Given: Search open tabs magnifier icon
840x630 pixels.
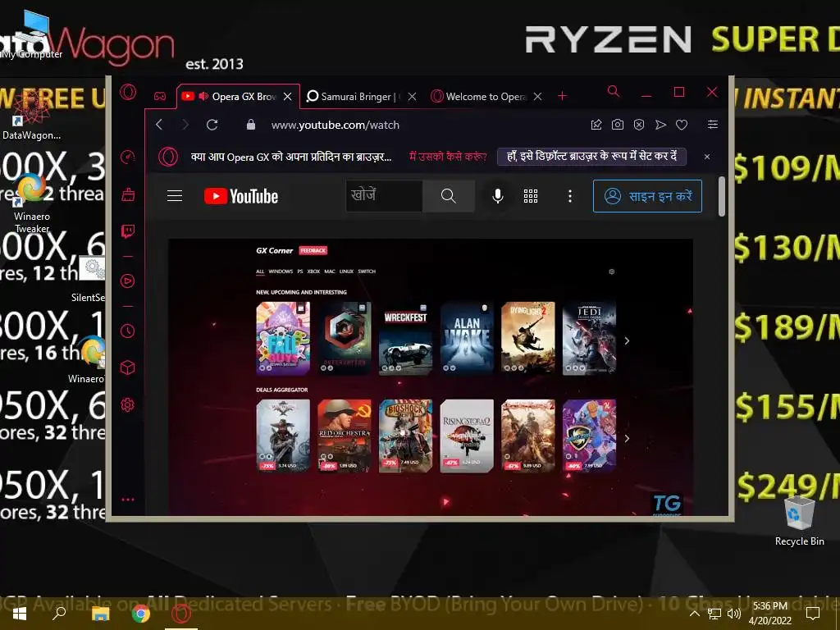Looking at the screenshot, I should tap(614, 92).
